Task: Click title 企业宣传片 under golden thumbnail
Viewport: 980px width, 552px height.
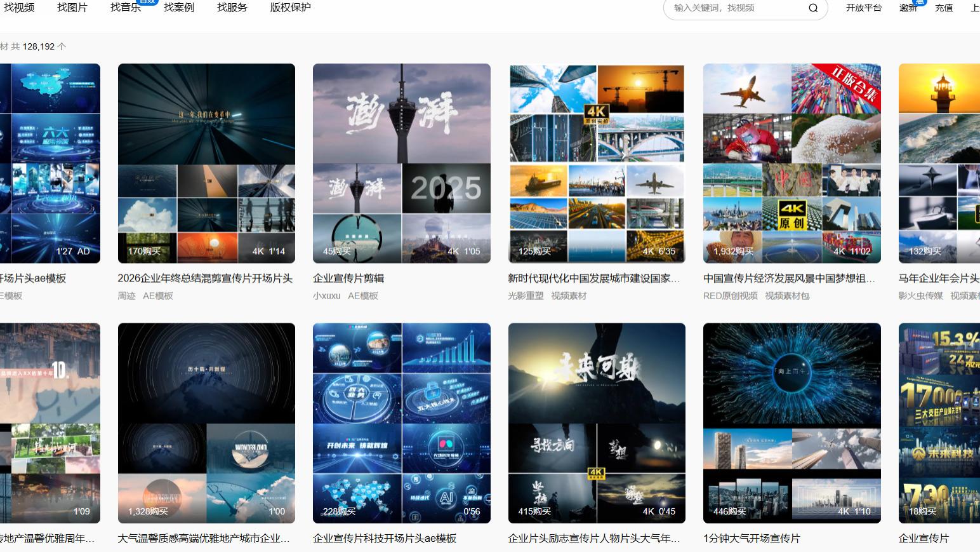Action: coord(924,538)
